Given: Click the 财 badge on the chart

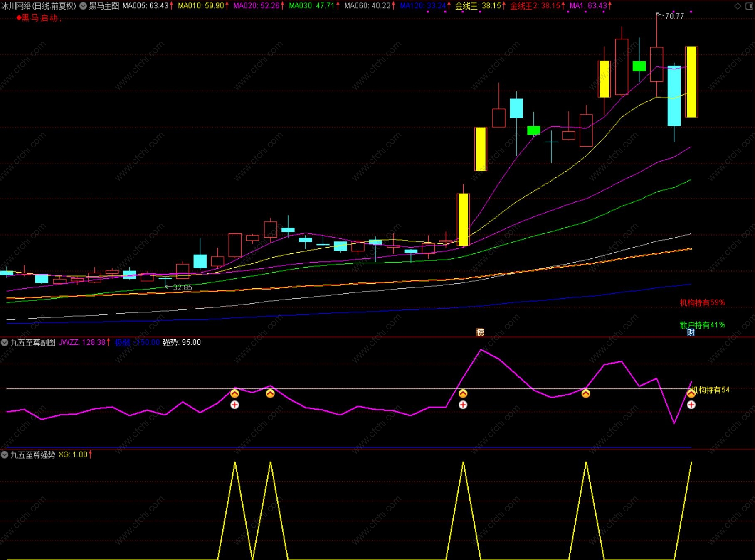Looking at the screenshot, I should (x=691, y=332).
